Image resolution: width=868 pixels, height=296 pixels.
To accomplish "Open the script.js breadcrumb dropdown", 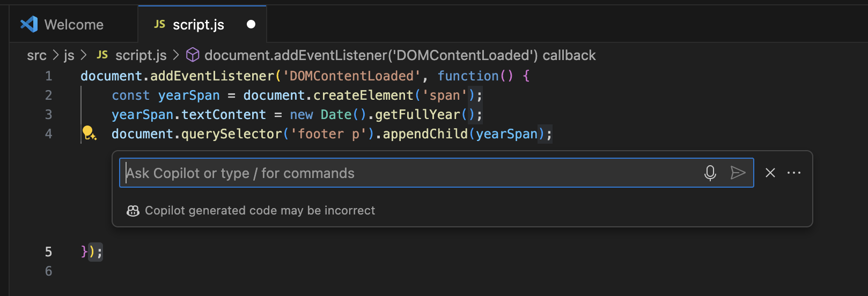I will (141, 55).
